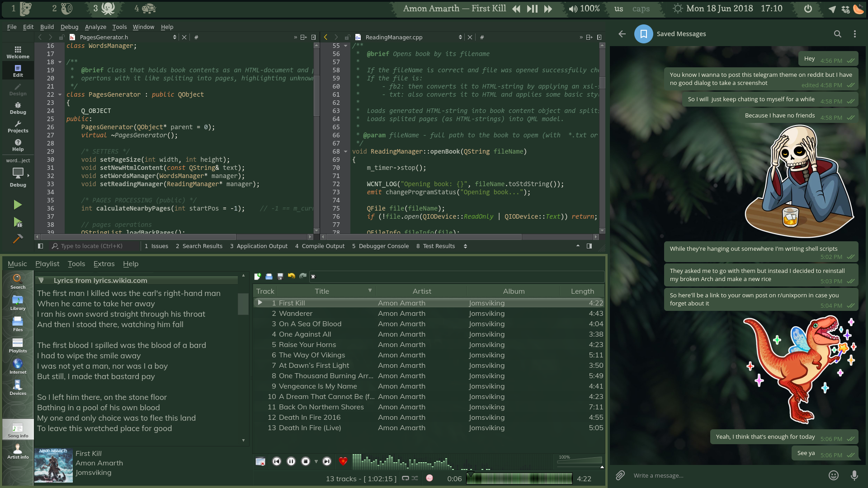The image size is (868, 488).
Task: Click the green Run arrow
Action: [18, 205]
